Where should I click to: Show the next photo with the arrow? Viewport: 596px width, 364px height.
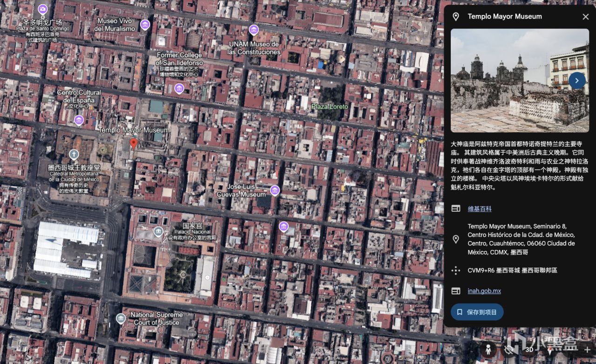point(577,81)
